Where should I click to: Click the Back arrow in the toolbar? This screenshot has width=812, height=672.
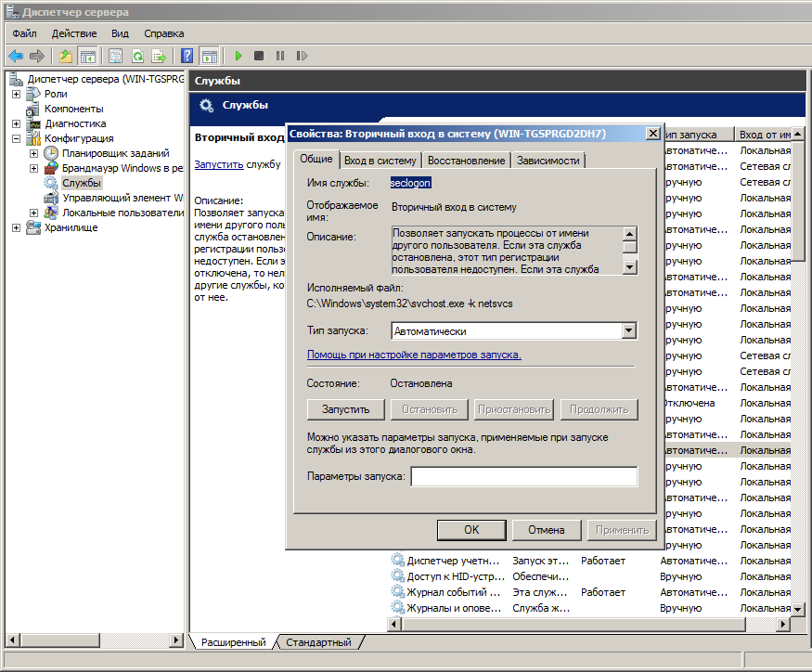16,56
